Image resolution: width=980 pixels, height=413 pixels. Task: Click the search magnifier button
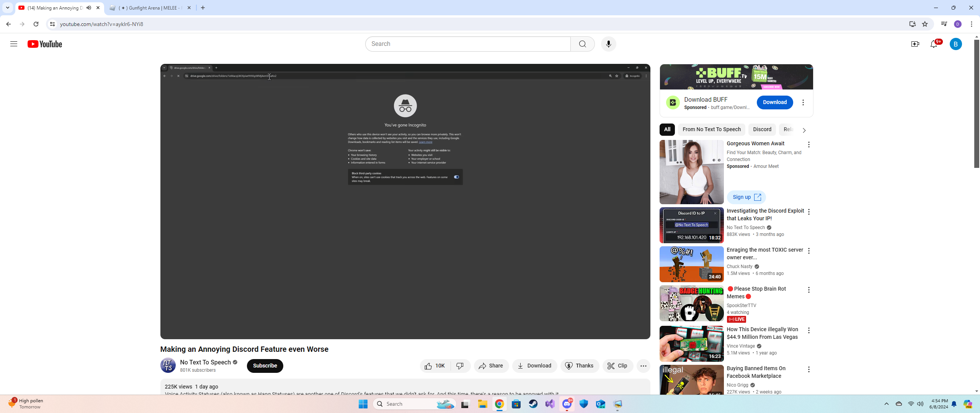pyautogui.click(x=582, y=44)
